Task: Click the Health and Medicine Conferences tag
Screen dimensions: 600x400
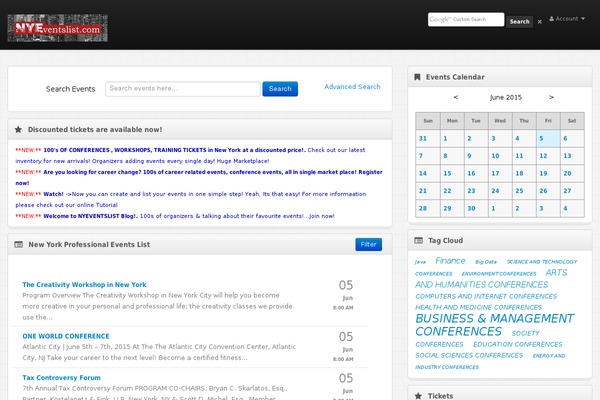Action: point(479,307)
